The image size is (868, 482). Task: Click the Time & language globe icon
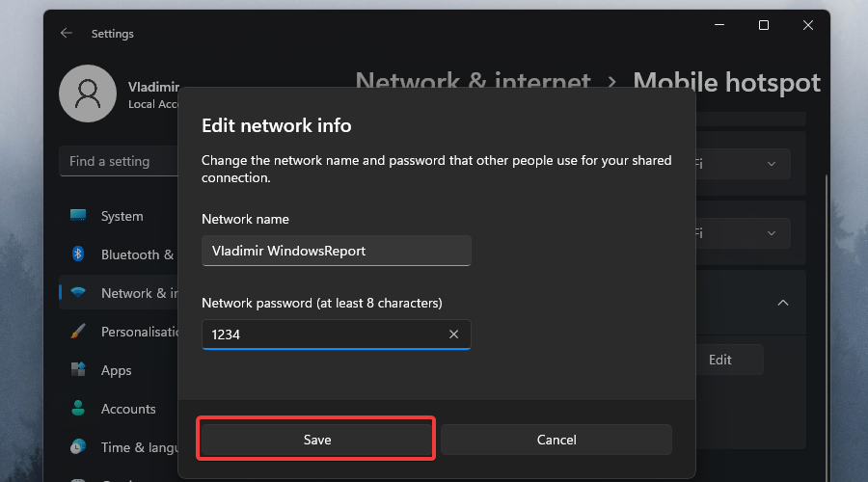point(78,447)
